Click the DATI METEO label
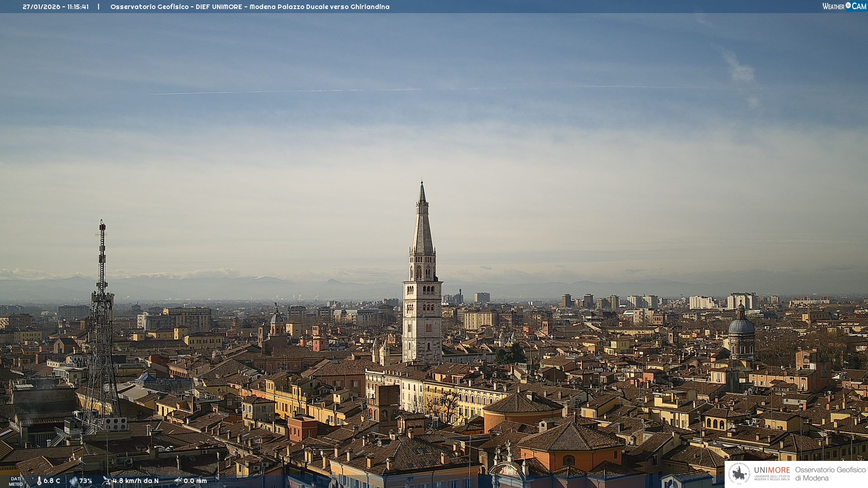Screen dimensions: 868x488 (16, 481)
